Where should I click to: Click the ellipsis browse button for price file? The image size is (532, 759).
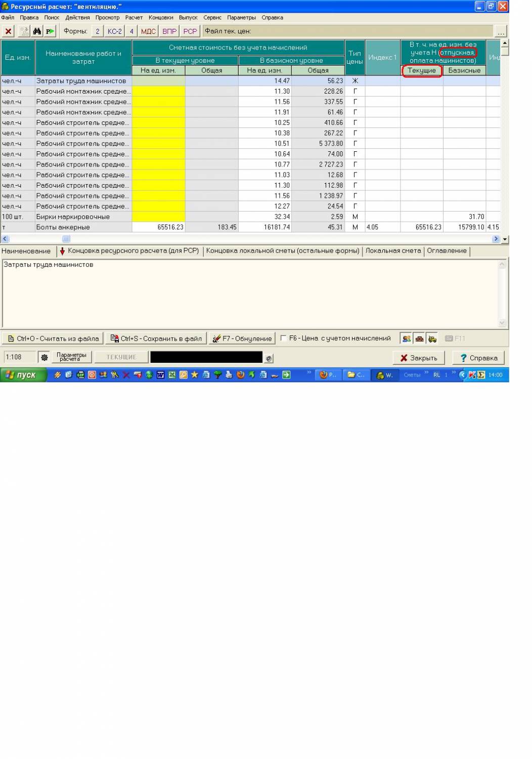point(501,31)
